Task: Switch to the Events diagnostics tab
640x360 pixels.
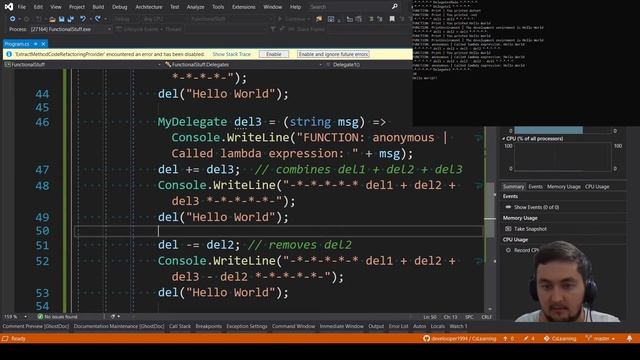Action: point(535,187)
